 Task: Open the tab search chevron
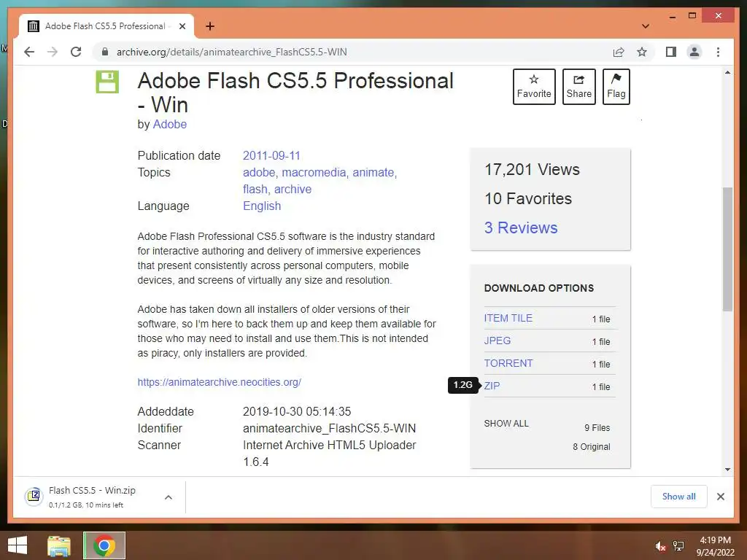click(646, 26)
